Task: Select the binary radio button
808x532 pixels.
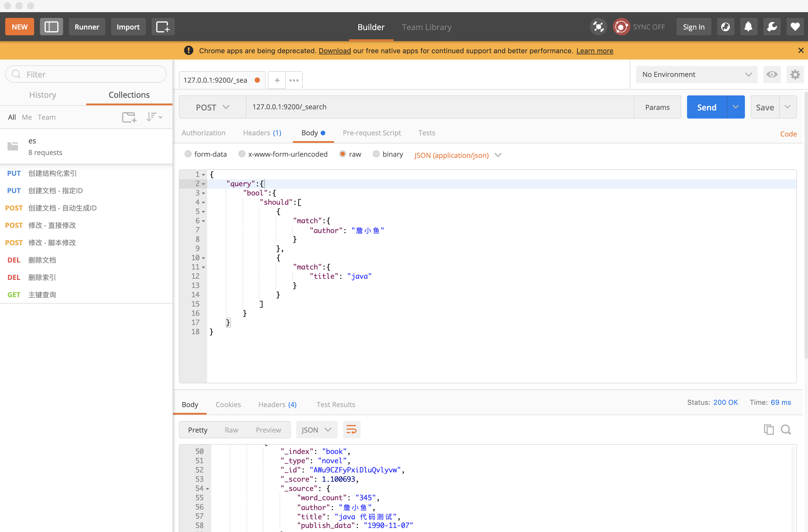Action: tap(376, 154)
